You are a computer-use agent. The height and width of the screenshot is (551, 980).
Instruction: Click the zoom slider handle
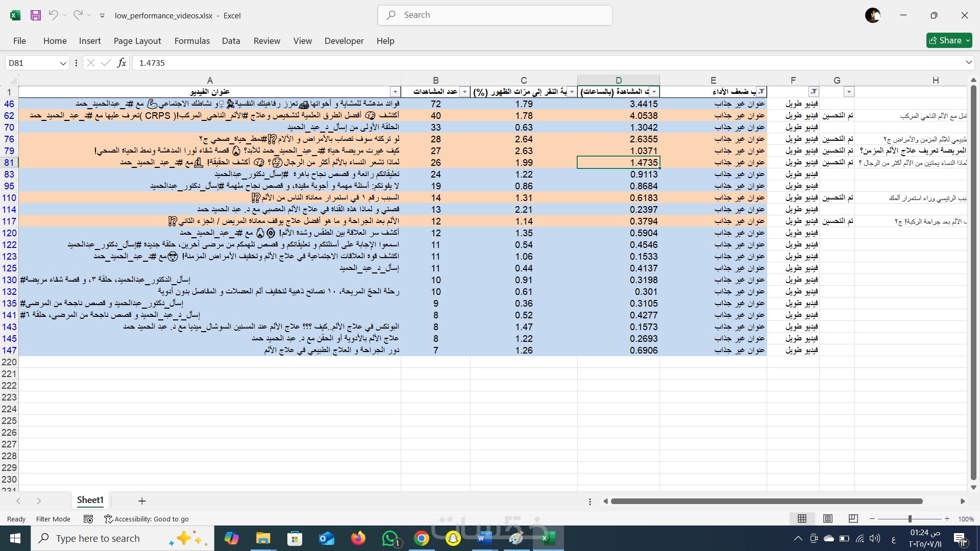[x=910, y=519]
